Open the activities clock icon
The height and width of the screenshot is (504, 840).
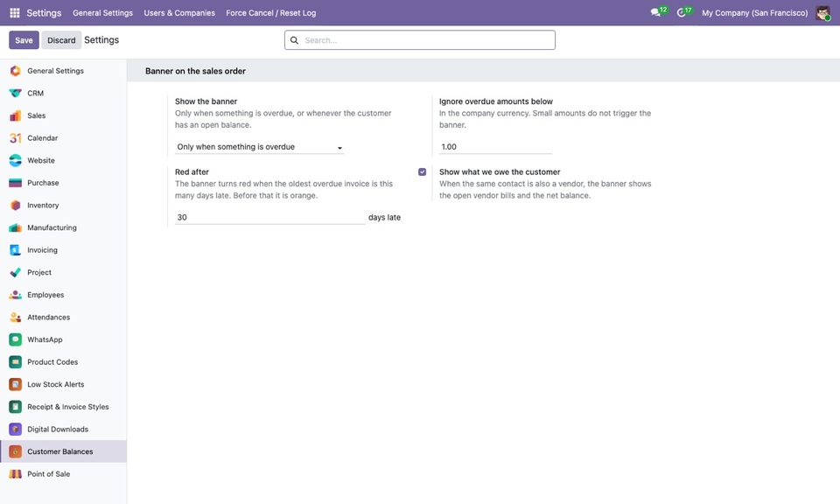682,12
